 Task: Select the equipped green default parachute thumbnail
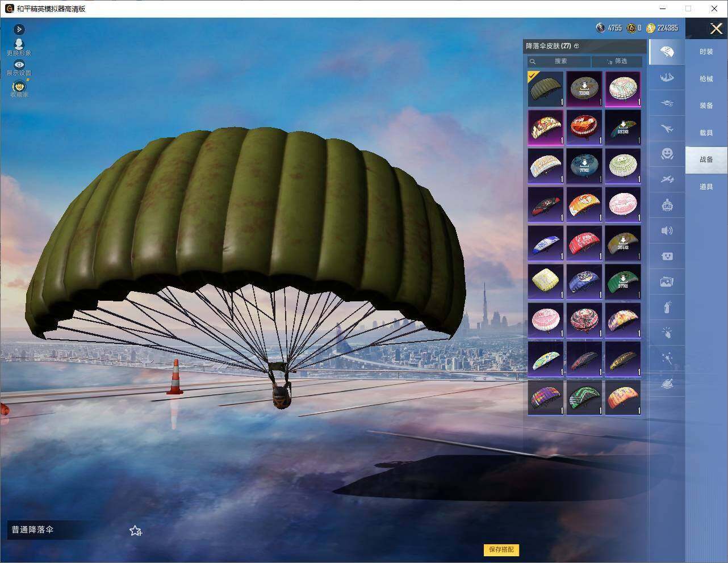(546, 89)
